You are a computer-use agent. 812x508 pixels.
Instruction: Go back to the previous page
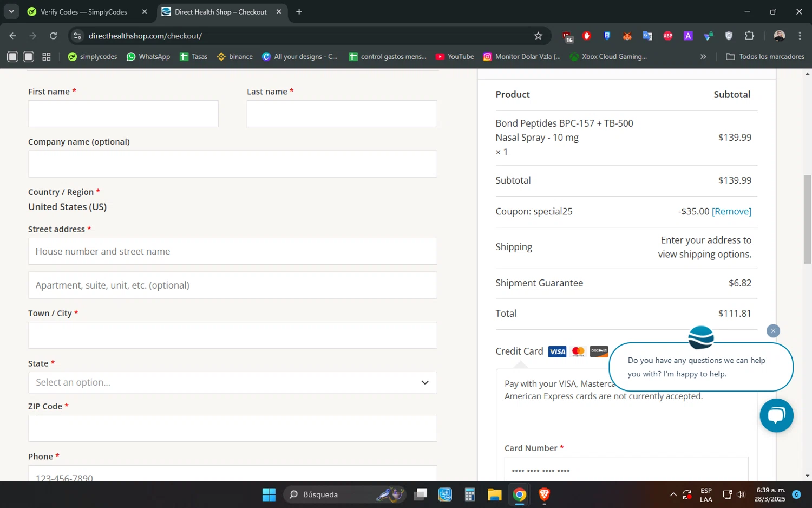(x=13, y=36)
